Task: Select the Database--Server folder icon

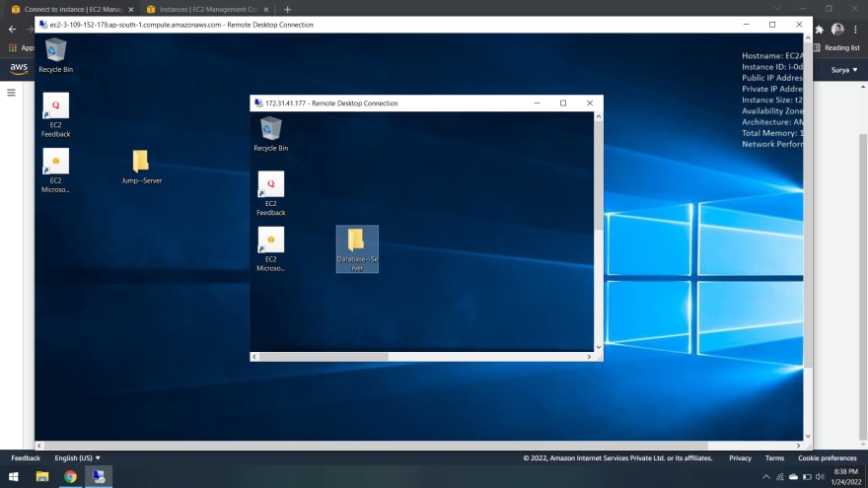Action: coord(357,249)
